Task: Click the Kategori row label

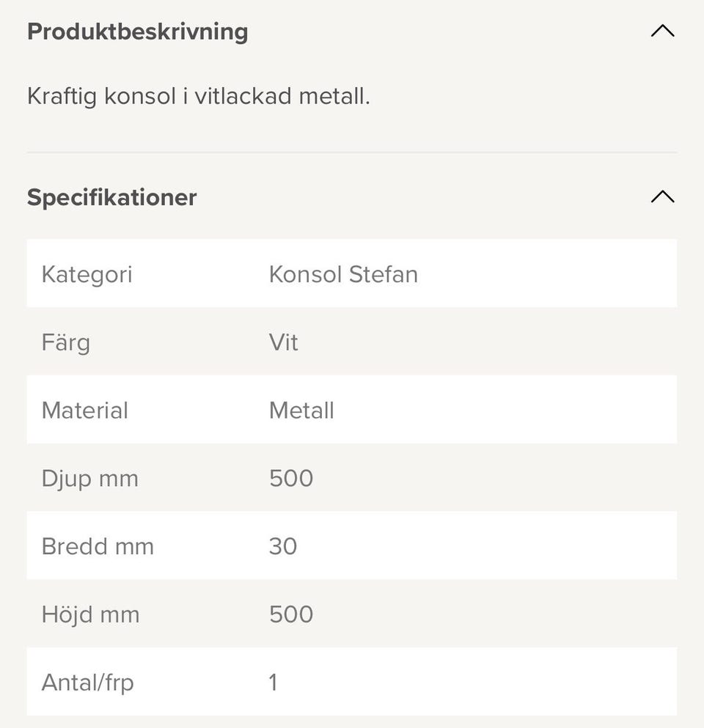Action: click(87, 274)
